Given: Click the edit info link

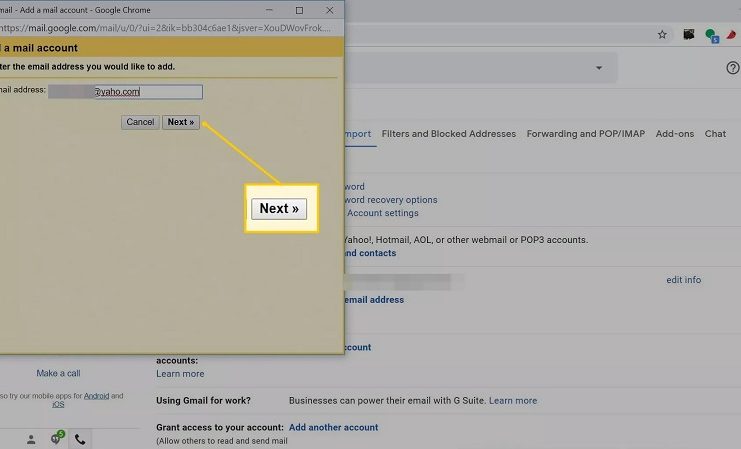Looking at the screenshot, I should pyautogui.click(x=683, y=280).
